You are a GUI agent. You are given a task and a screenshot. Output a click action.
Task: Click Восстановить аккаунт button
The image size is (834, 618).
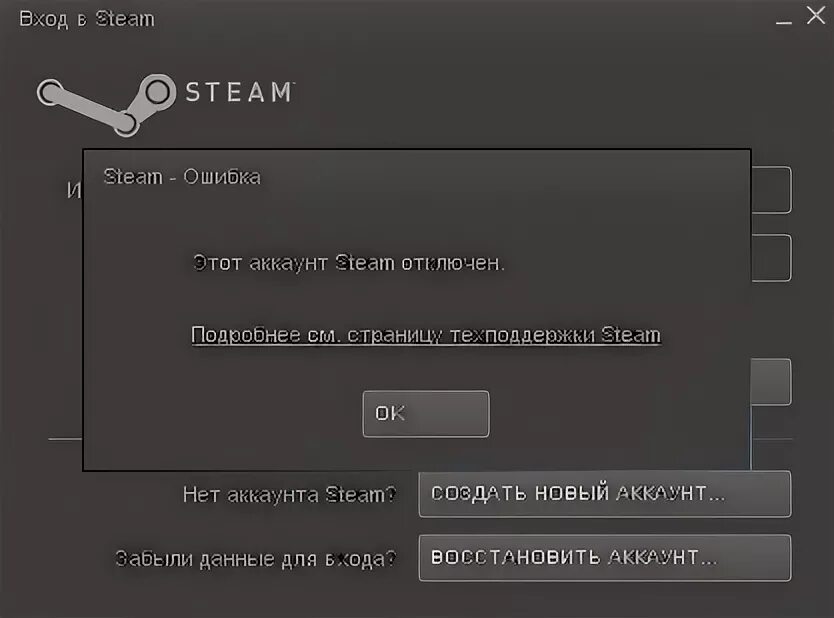coord(605,557)
